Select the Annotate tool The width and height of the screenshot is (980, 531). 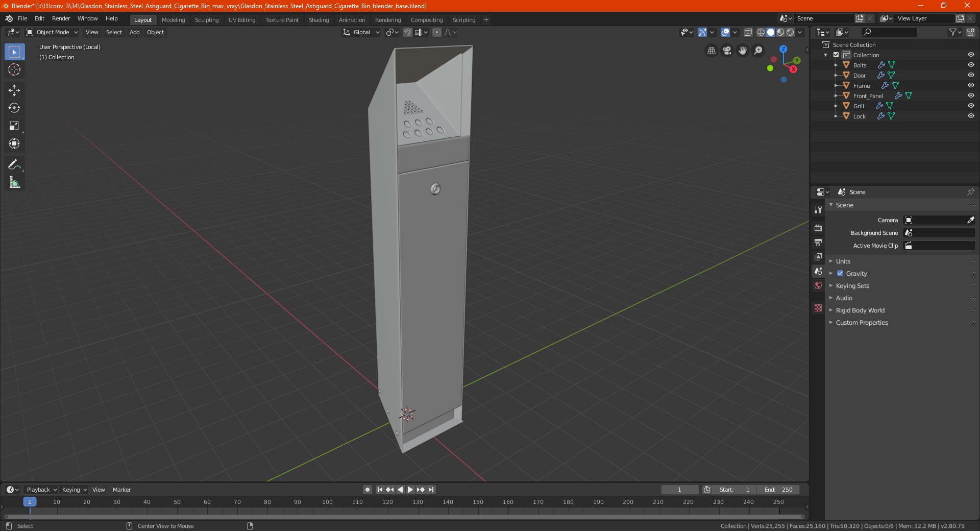[x=14, y=164]
